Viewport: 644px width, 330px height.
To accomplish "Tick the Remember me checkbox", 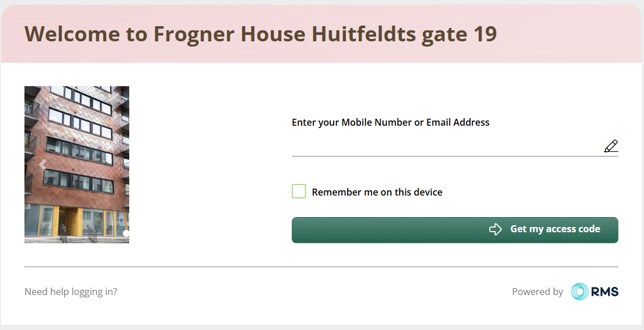I will coord(299,191).
